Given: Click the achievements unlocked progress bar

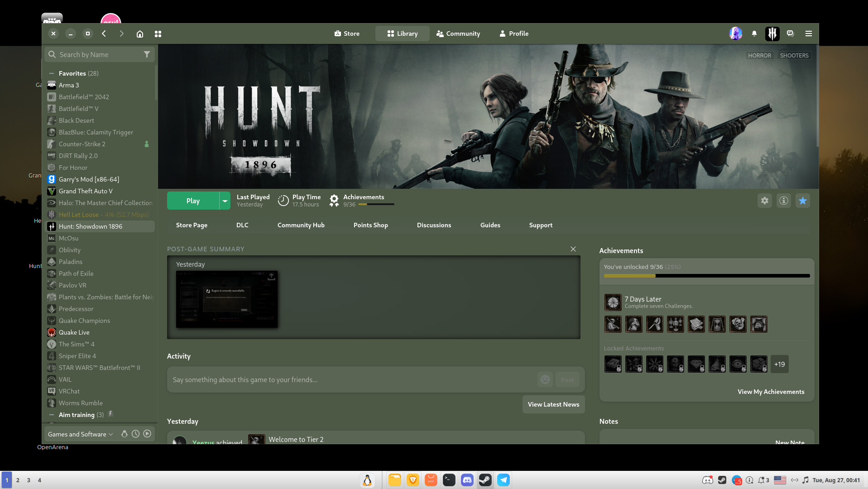Looking at the screenshot, I should 706,276.
